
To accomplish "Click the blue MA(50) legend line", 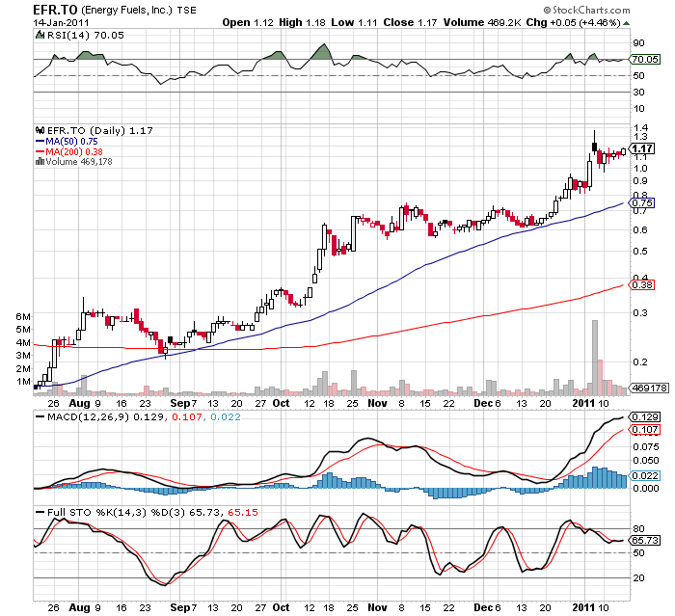I will pyautogui.click(x=39, y=141).
